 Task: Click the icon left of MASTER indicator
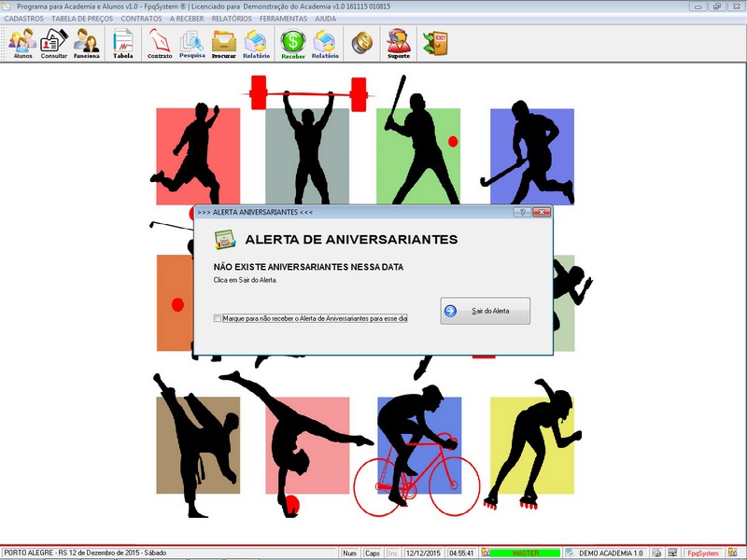[x=485, y=553]
